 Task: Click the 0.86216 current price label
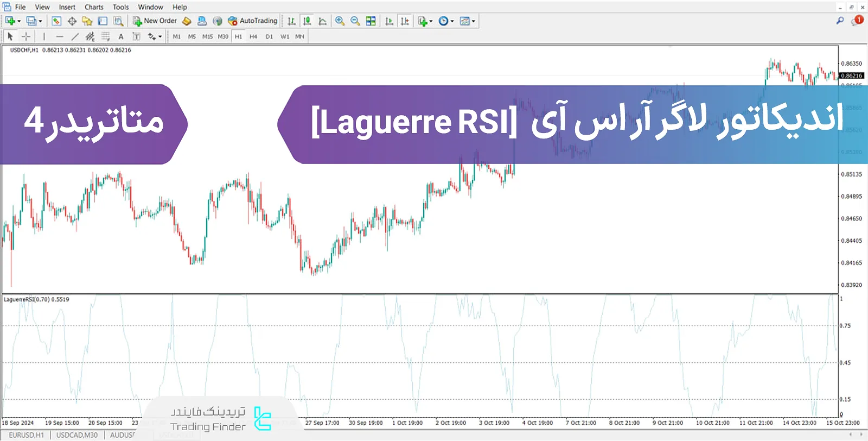[x=851, y=75]
